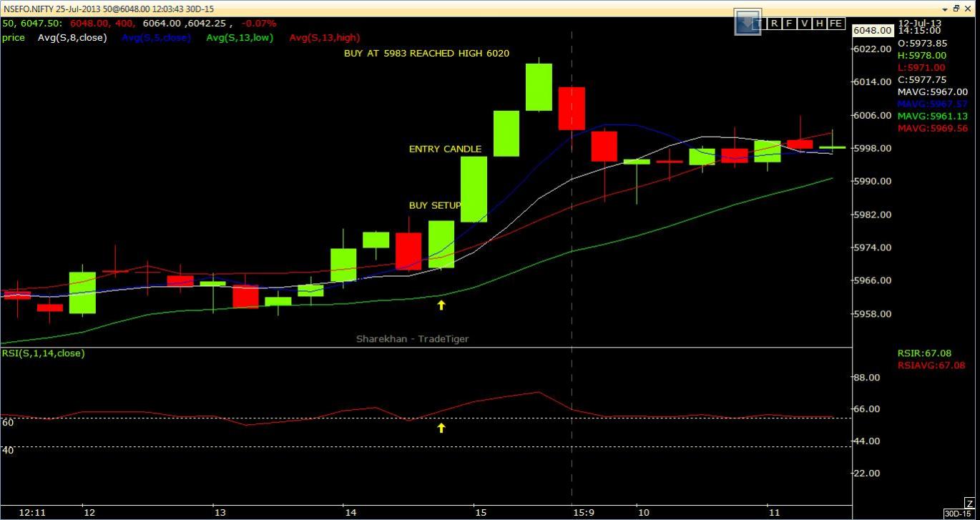Viewport: 980px width, 520px height.
Task: Select the Avg(S,13,high) red indicator label
Action: [324, 37]
